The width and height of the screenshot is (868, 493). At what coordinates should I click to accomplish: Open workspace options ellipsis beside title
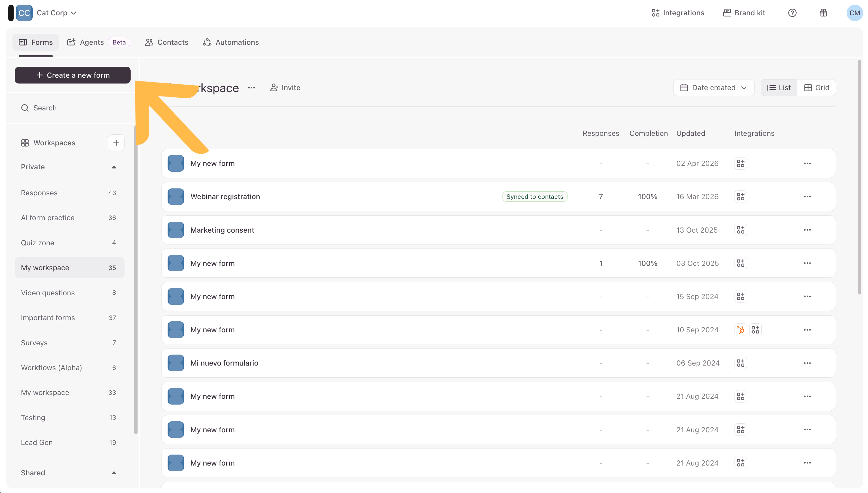pos(251,88)
